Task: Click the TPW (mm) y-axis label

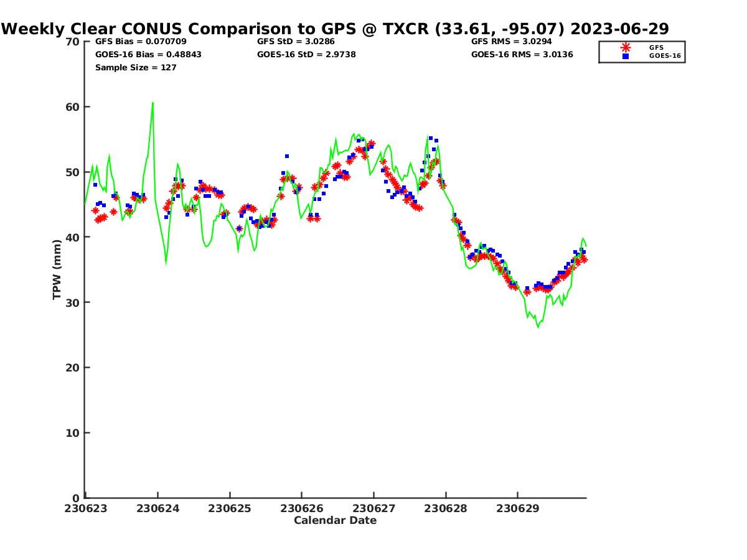Action: click(x=57, y=269)
